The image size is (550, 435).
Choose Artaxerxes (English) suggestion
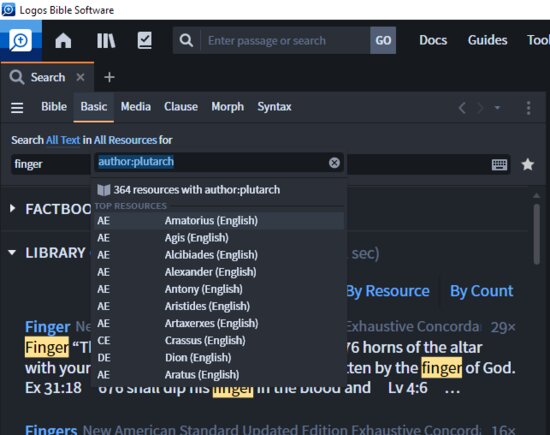coord(219,323)
